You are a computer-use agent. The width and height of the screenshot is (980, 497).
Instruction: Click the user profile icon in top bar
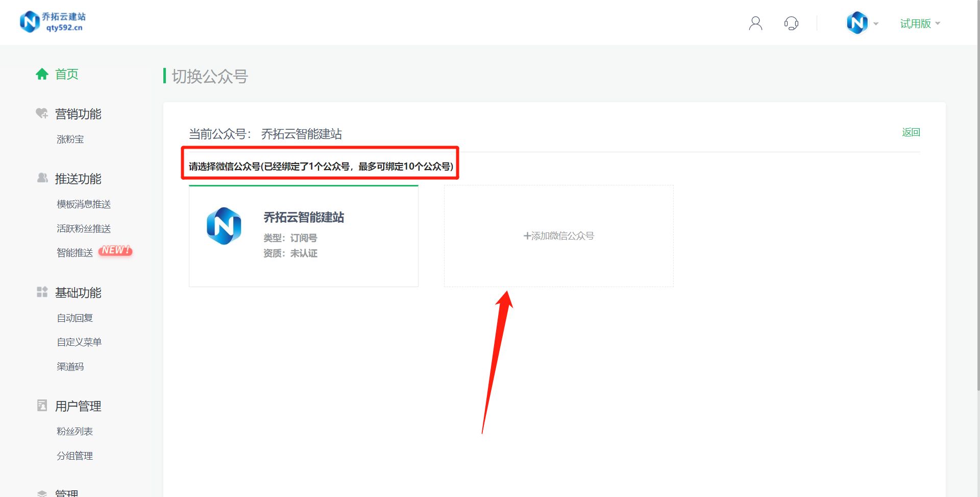(x=755, y=22)
